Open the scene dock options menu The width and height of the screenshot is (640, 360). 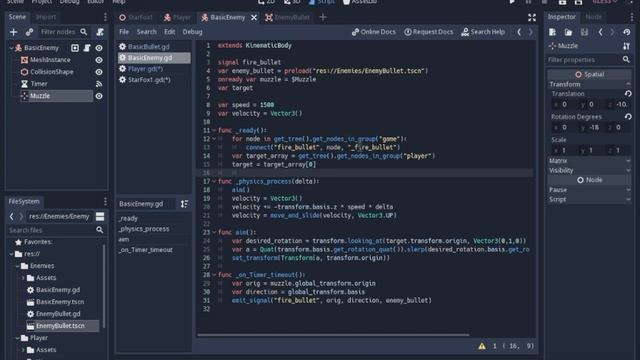(x=105, y=17)
